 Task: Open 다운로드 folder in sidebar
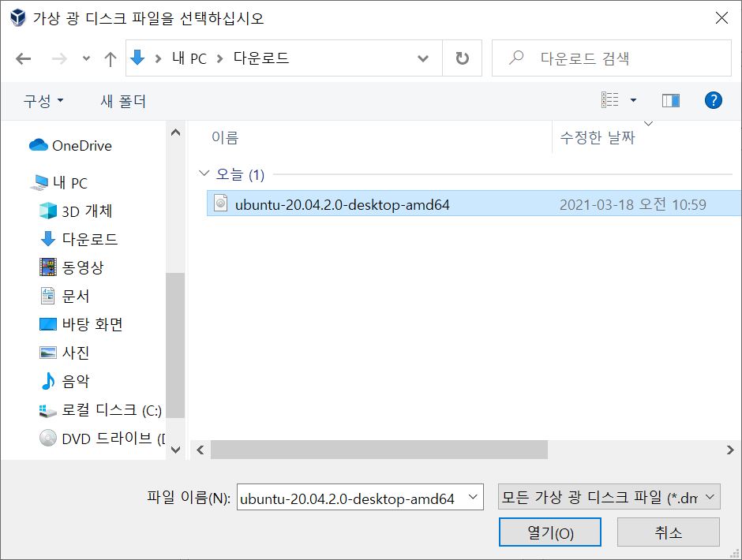click(x=79, y=239)
